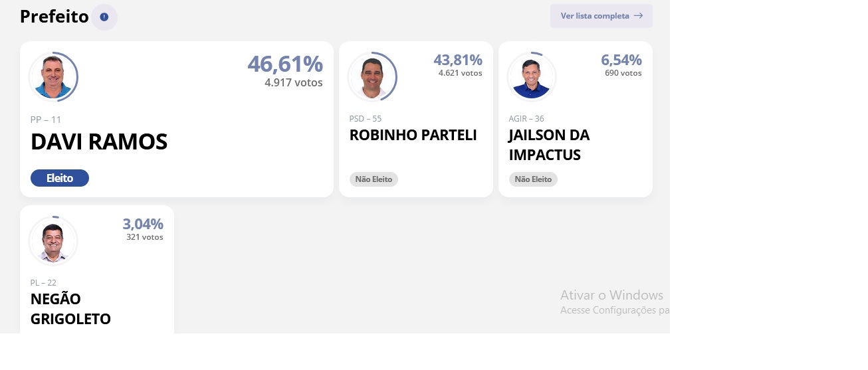Select the DAVI RAMOS name heading
Viewport: 868px width, 370px height.
click(99, 142)
